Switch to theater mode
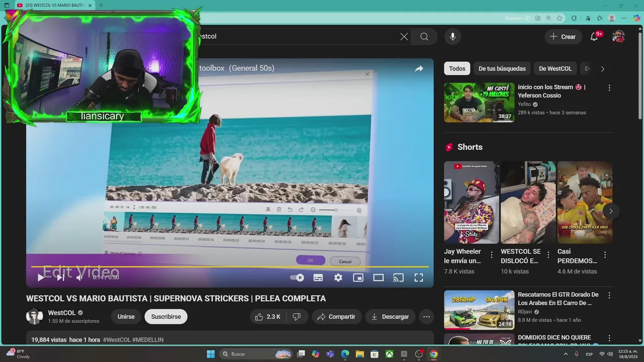This screenshot has height=362, width=644. pyautogui.click(x=378, y=278)
